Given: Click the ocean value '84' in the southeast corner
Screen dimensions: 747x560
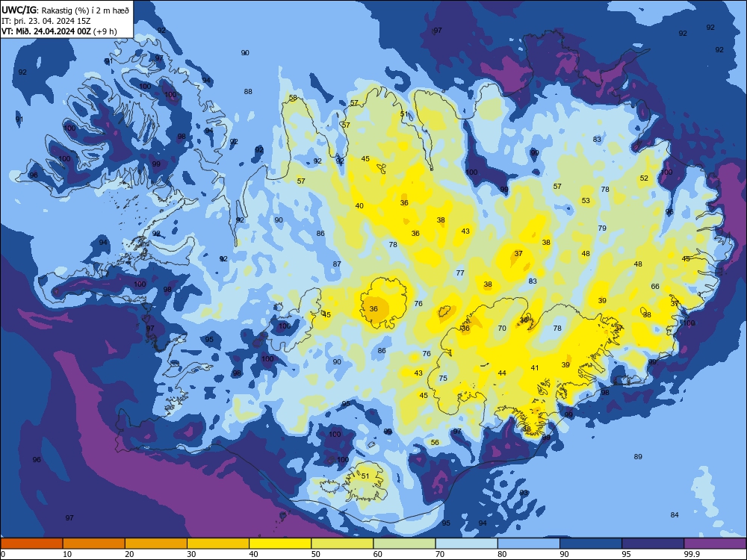Looking at the screenshot, I should [x=674, y=514].
